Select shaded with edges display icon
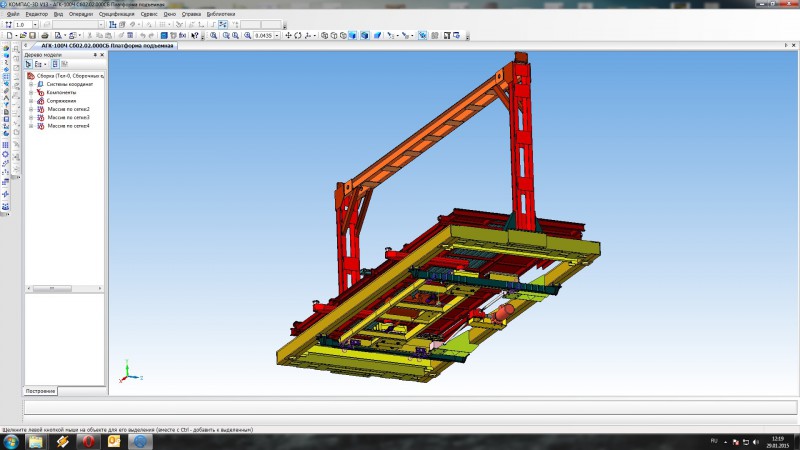 (364, 36)
